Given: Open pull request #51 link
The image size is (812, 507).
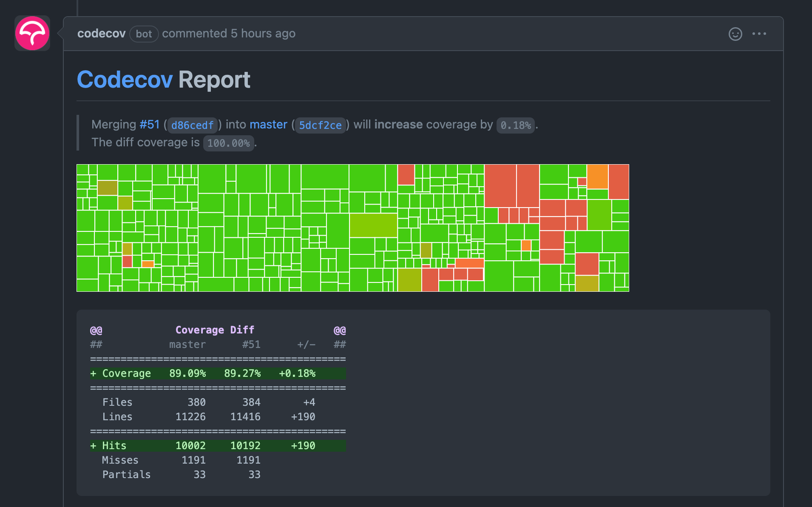Looking at the screenshot, I should pos(149,125).
